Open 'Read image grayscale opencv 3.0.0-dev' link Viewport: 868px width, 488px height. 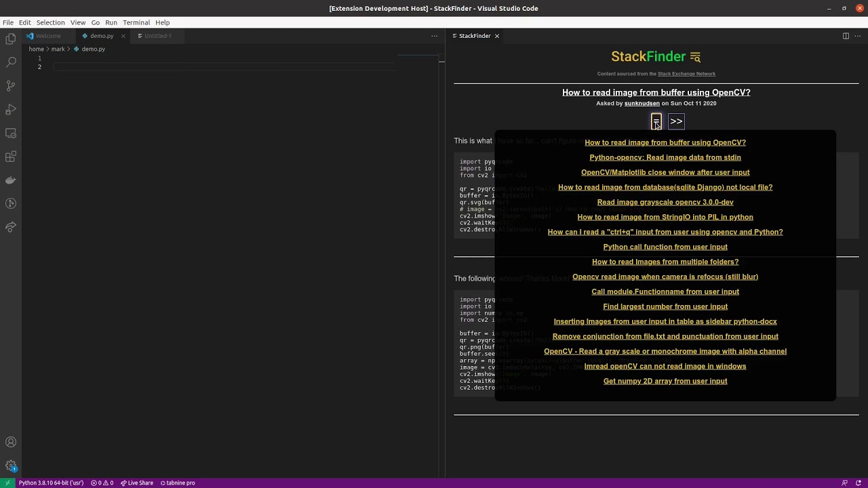coord(665,202)
